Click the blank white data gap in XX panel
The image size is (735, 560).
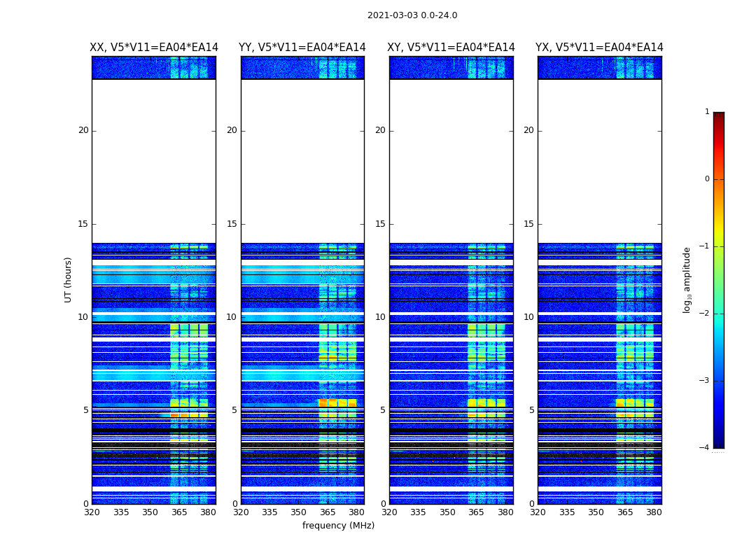tap(154, 161)
